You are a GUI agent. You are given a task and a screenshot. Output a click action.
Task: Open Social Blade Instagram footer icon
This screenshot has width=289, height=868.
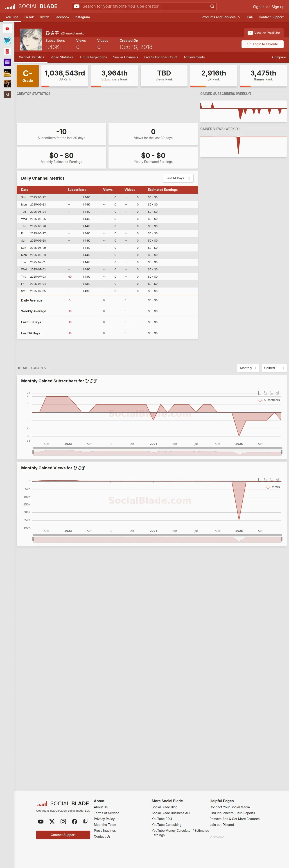coord(63,822)
